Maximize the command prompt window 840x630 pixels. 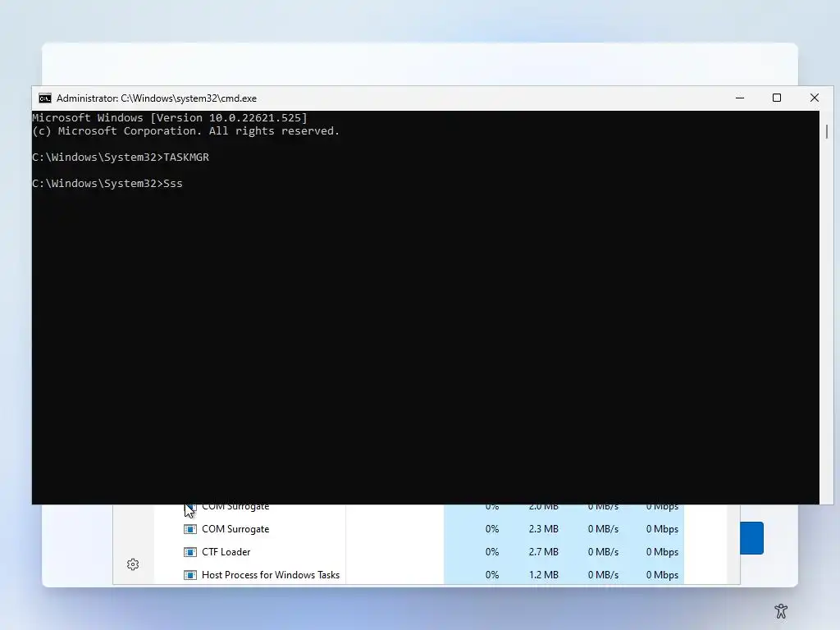pos(777,98)
